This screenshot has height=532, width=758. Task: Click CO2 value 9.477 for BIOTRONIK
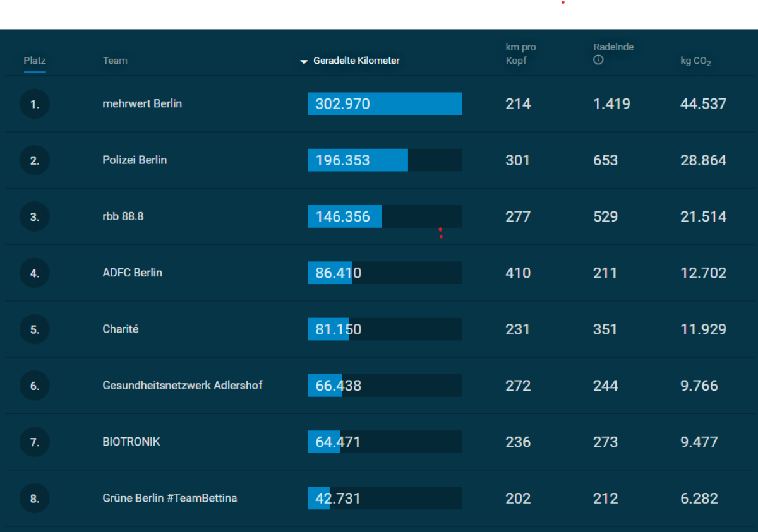point(699,442)
